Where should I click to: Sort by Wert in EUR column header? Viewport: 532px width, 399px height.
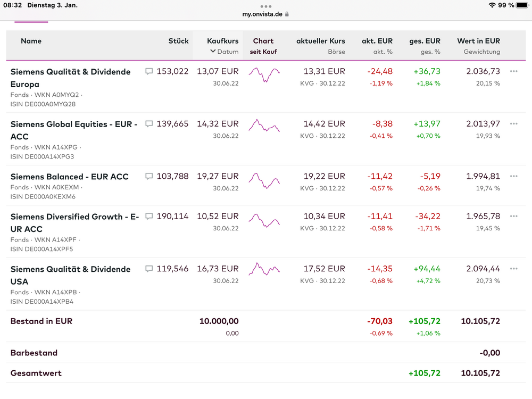pyautogui.click(x=478, y=41)
